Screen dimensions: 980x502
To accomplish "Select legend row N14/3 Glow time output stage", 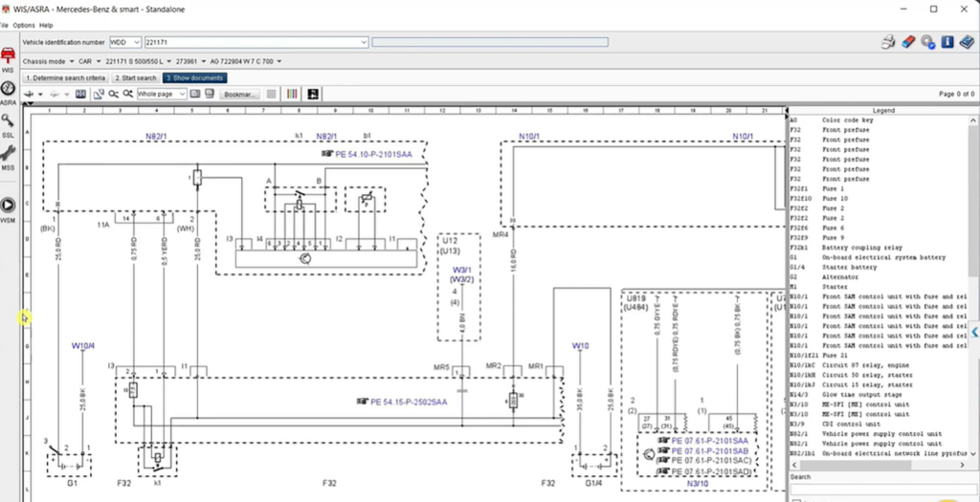I will 879,395.
